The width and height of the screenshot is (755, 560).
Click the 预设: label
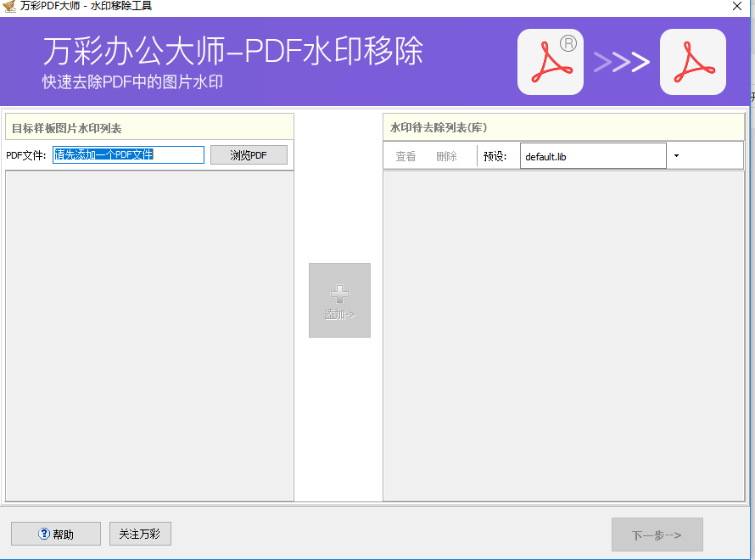[495, 156]
